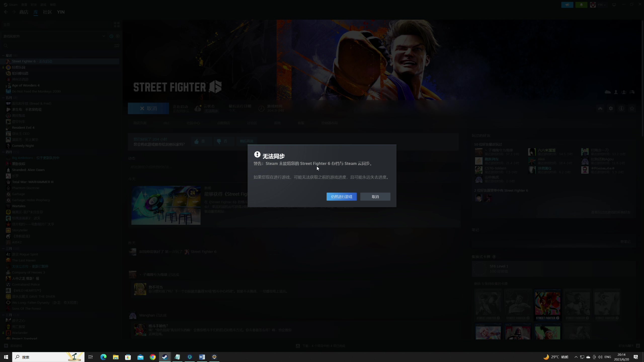Open the Steam announcements megaphone icon
Image resolution: width=644 pixels, height=362 pixels.
point(567,5)
